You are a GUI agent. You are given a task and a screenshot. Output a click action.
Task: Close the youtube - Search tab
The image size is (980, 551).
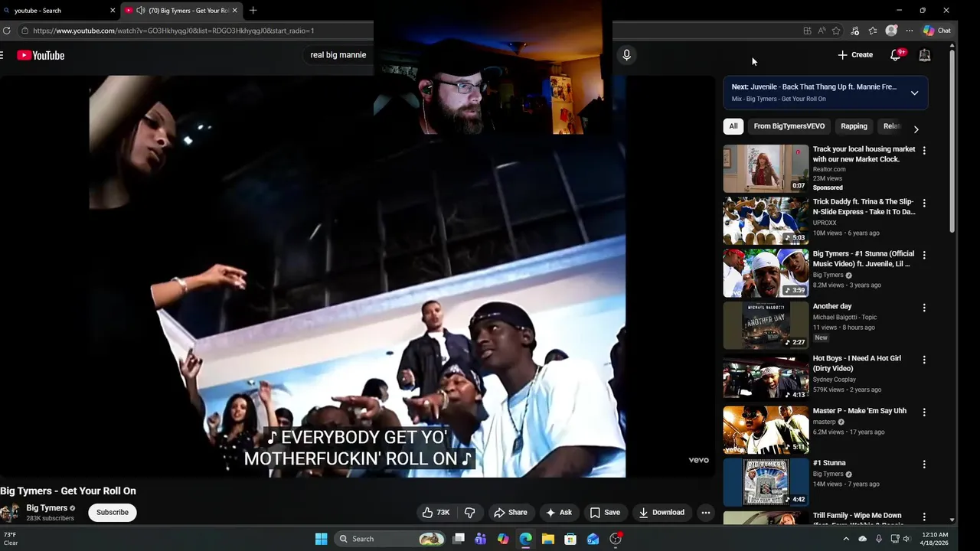click(113, 11)
